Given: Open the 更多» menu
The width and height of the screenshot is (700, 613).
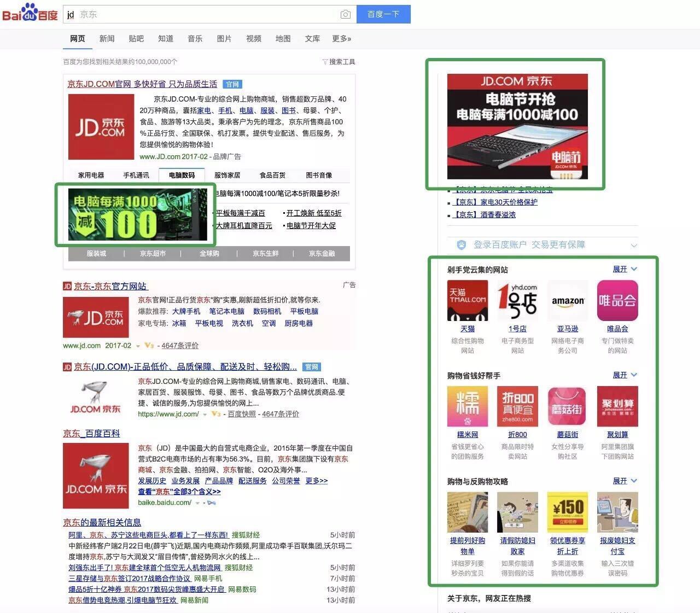Looking at the screenshot, I should pos(342,39).
